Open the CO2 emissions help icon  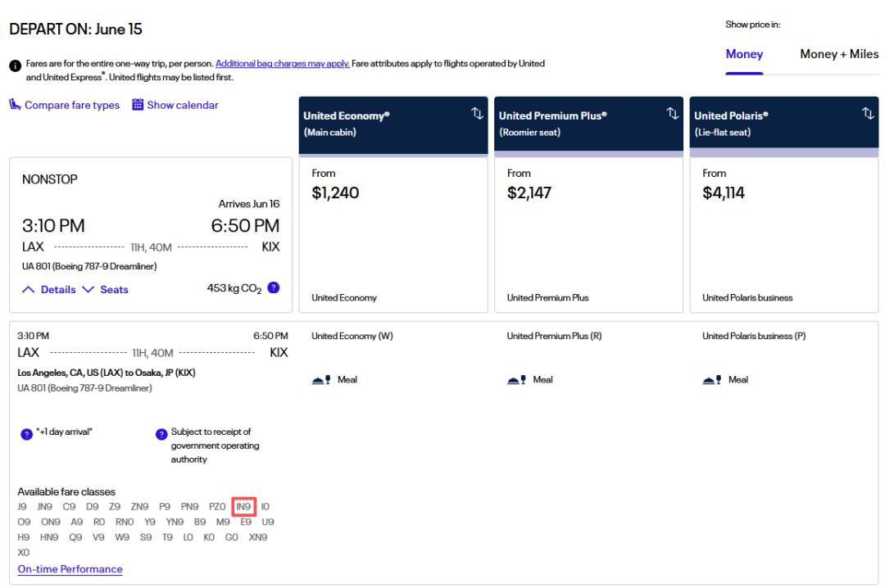[274, 287]
